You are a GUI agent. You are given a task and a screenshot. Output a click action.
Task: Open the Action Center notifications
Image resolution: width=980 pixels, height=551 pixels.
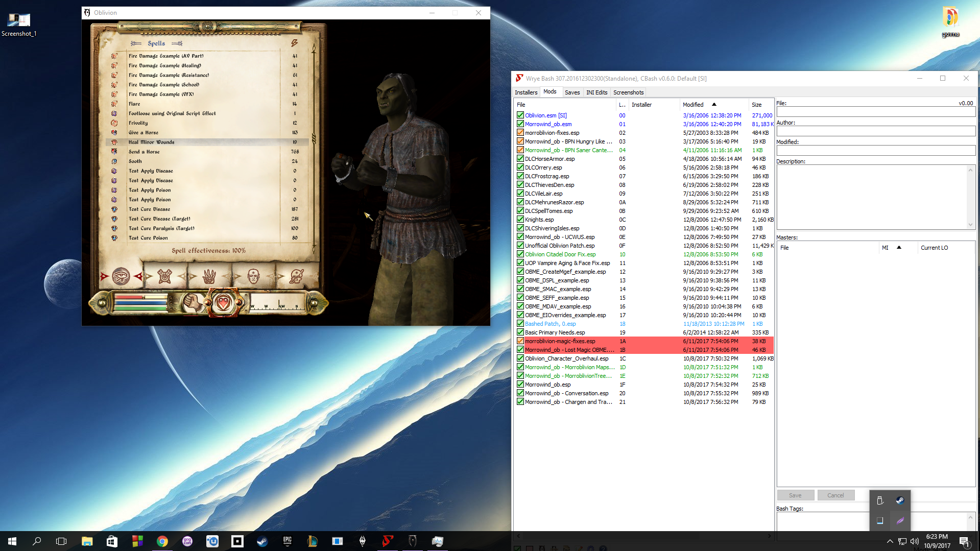coord(964,541)
